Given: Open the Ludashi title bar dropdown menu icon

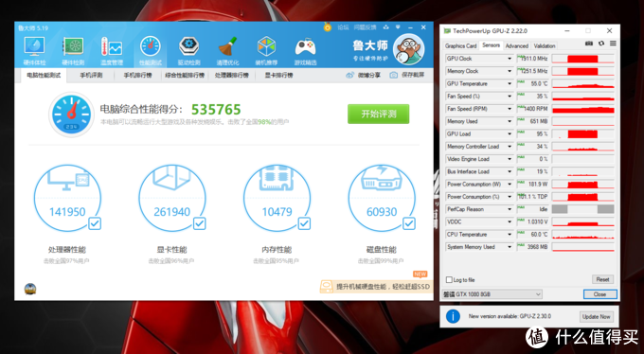Looking at the screenshot, I should coord(398,27).
